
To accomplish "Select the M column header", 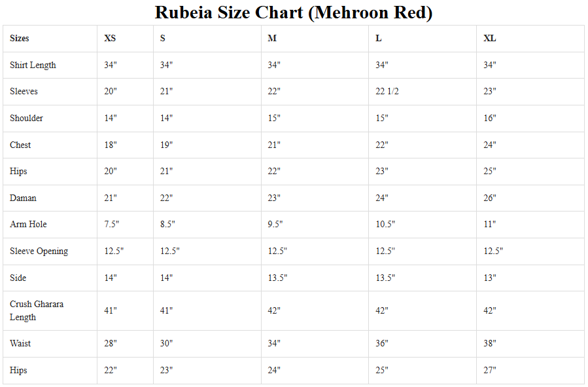I will 272,39.
